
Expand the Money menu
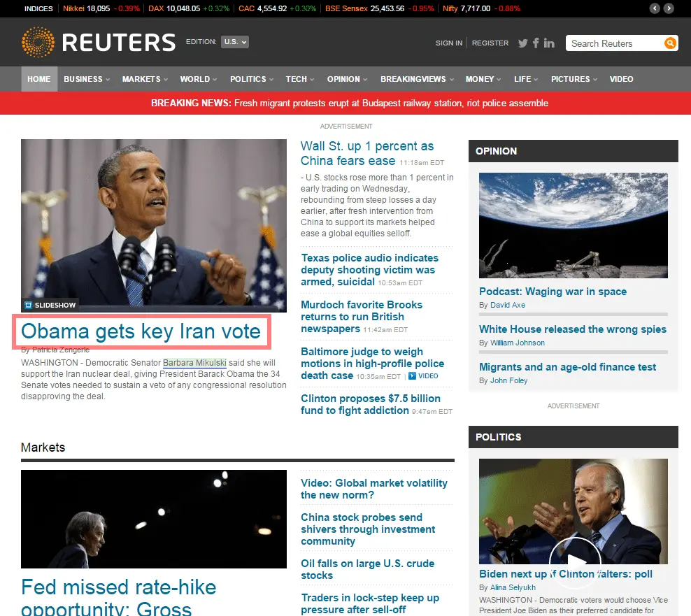[x=483, y=79]
